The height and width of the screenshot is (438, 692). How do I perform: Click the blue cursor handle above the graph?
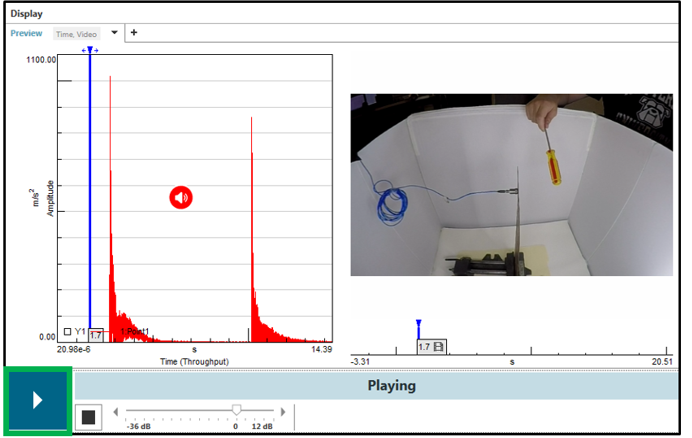point(90,49)
